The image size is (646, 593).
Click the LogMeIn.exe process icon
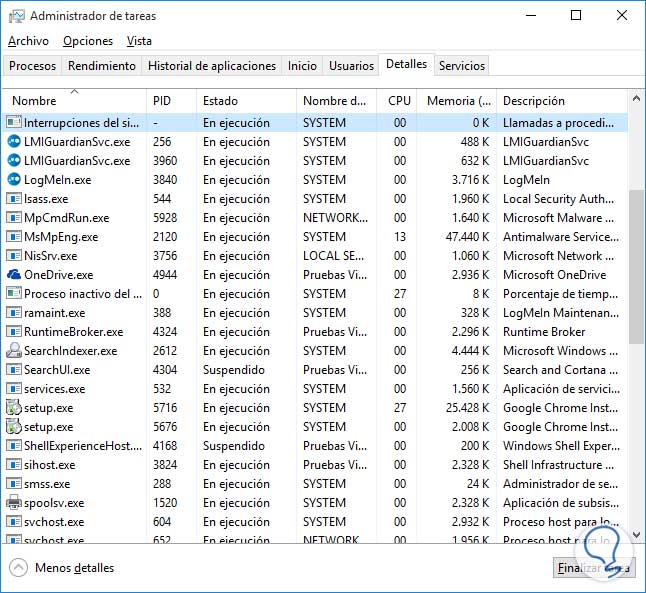pos(14,179)
